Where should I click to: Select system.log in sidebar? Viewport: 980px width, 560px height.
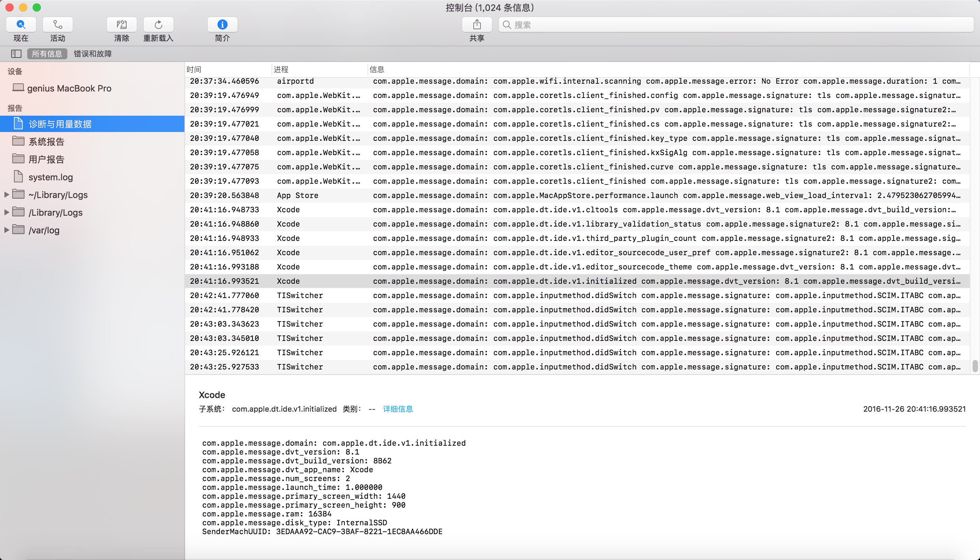(92, 177)
